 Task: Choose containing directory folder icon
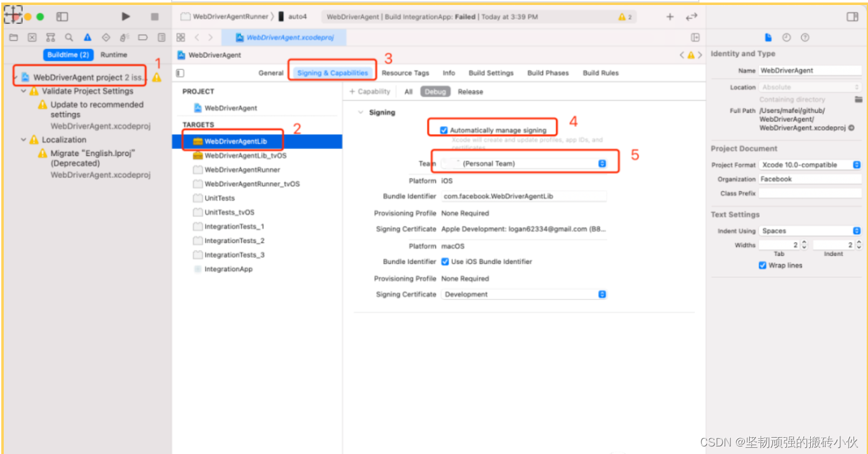click(858, 99)
